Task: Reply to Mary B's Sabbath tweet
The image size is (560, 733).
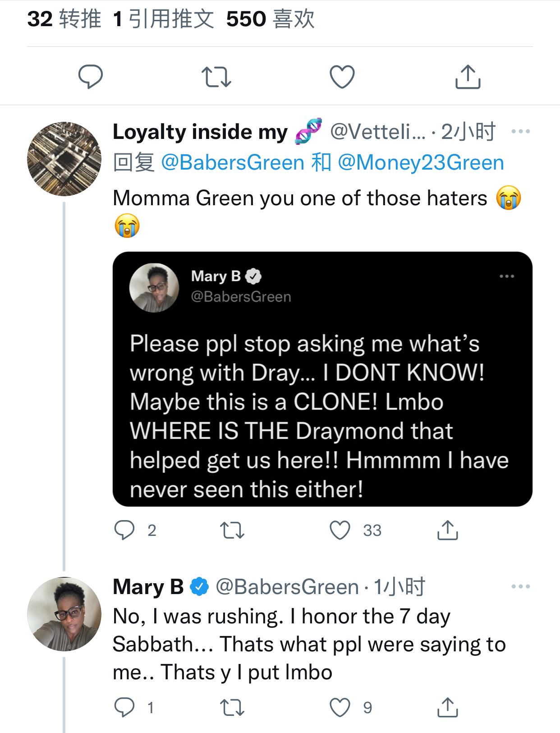Action: click(x=125, y=707)
